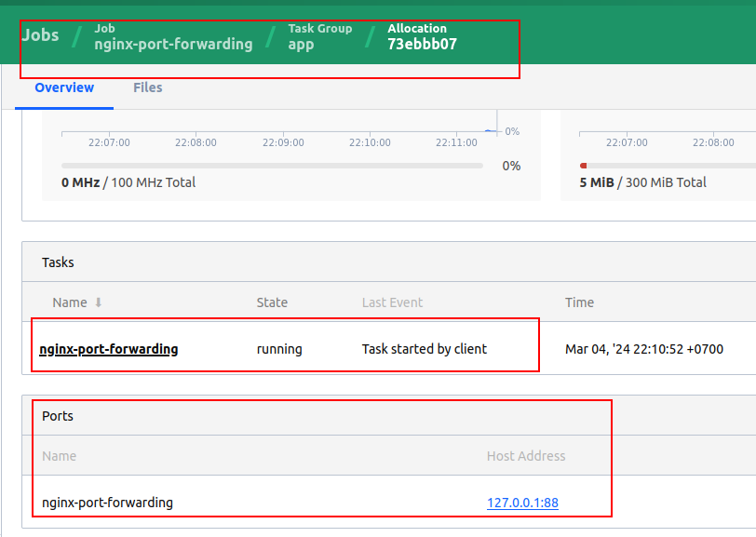The width and height of the screenshot is (756, 537).
Task: Select the app Task Group breadcrumb
Action: tap(300, 43)
